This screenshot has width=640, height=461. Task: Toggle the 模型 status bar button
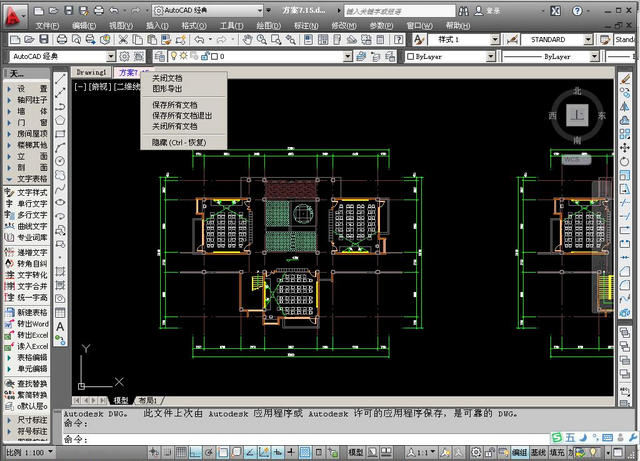(x=355, y=453)
